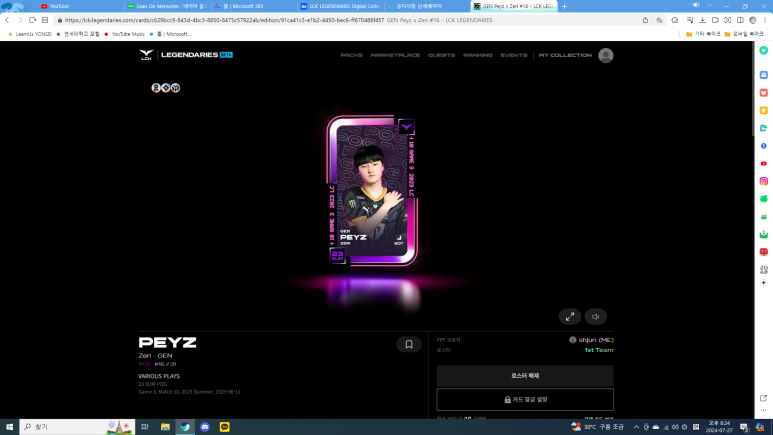This screenshot has height=435, width=773.
Task: Click the three badge icons cluster
Action: pos(166,88)
